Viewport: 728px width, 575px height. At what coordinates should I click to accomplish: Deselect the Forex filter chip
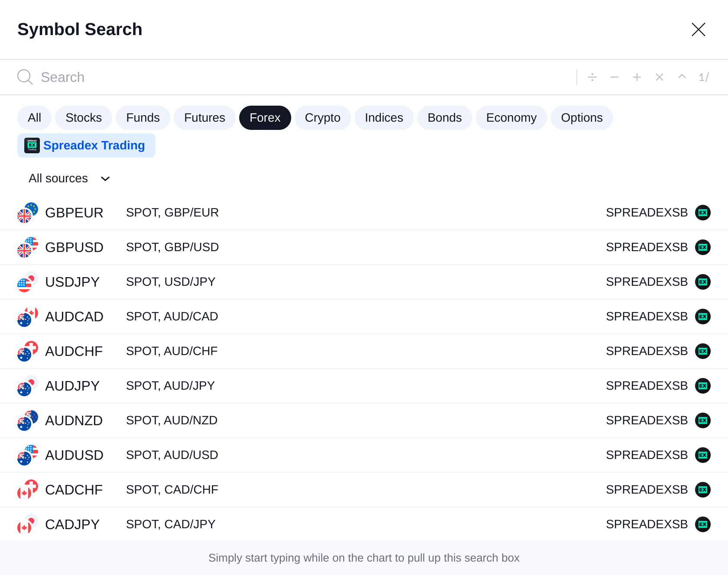click(265, 117)
